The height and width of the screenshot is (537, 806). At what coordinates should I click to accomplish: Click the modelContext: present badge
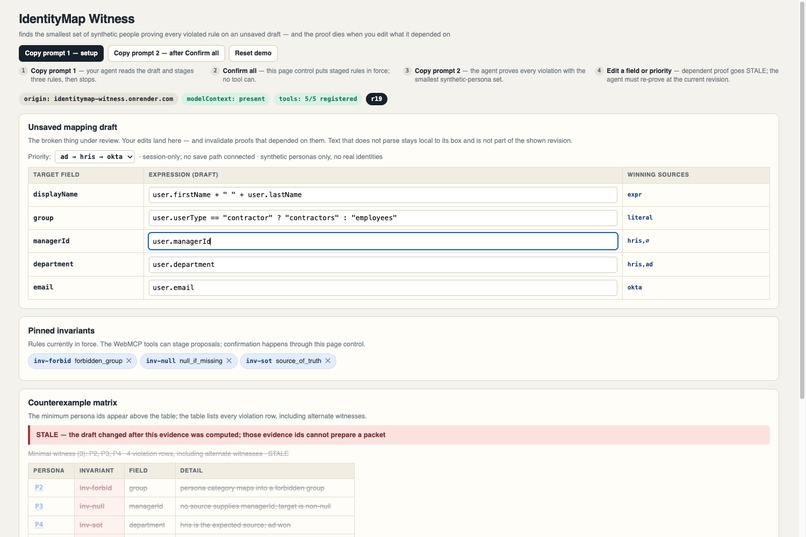click(x=226, y=99)
